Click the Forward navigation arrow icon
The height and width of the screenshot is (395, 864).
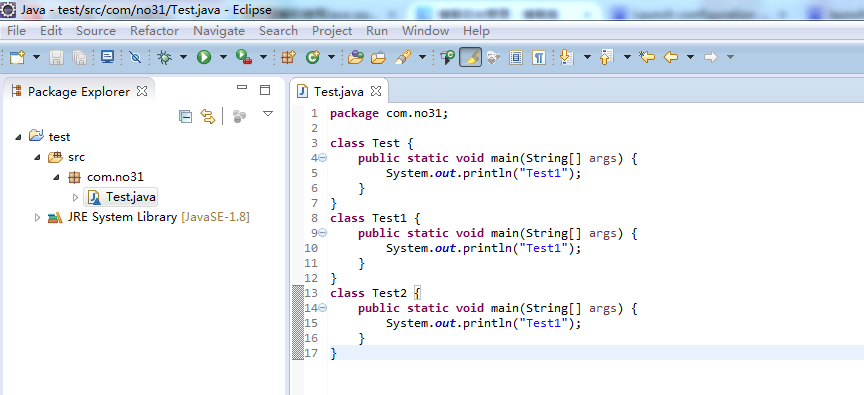[711, 57]
